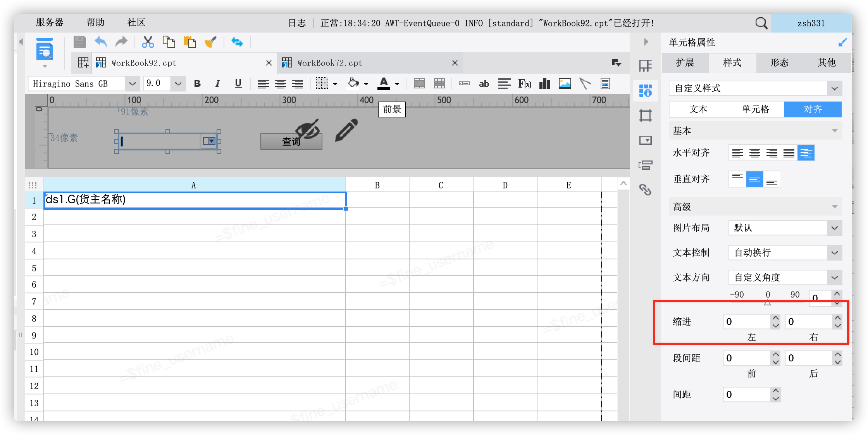Click the insert formula Fx icon

[x=524, y=83]
